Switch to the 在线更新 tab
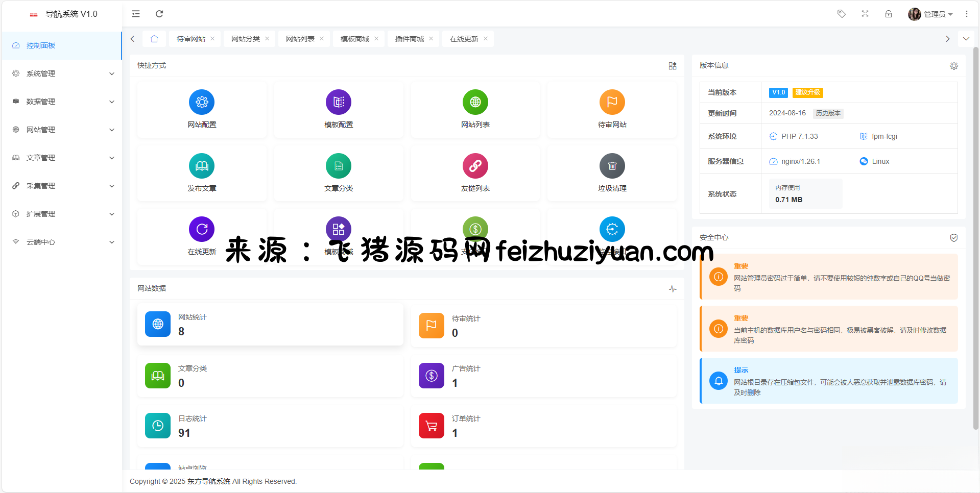 pos(464,39)
